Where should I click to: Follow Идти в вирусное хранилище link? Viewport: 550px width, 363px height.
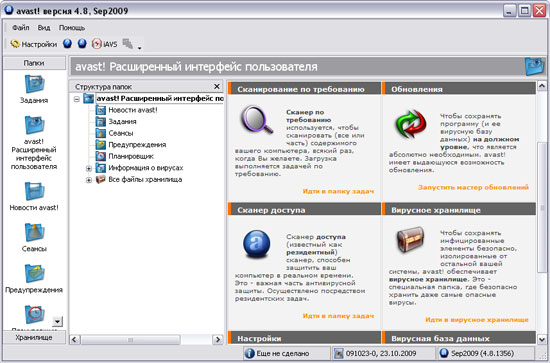tap(477, 320)
